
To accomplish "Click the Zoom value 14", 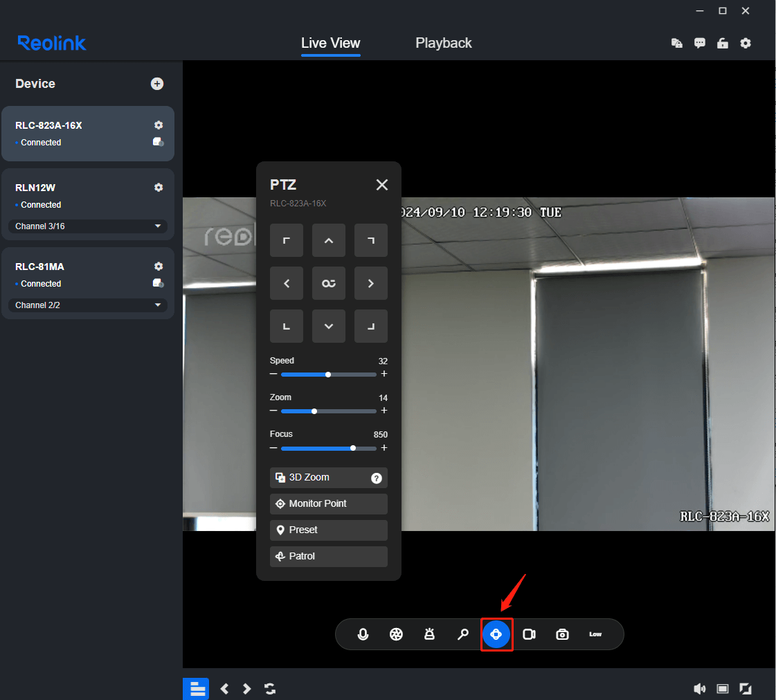I will point(383,398).
